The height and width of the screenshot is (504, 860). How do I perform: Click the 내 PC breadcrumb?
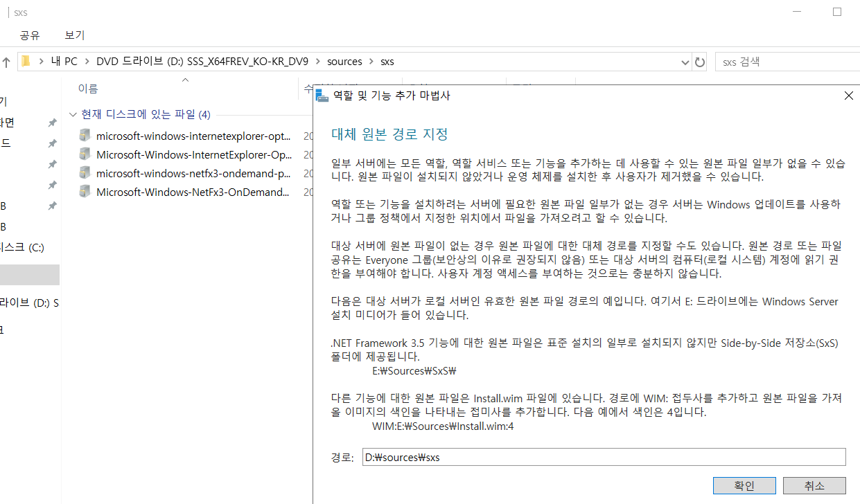click(64, 62)
